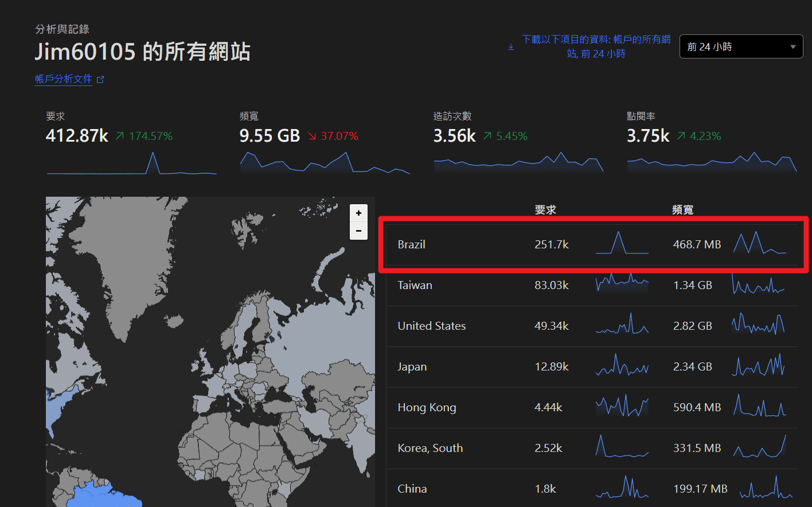
Task: Select the United States row
Action: [431, 326]
